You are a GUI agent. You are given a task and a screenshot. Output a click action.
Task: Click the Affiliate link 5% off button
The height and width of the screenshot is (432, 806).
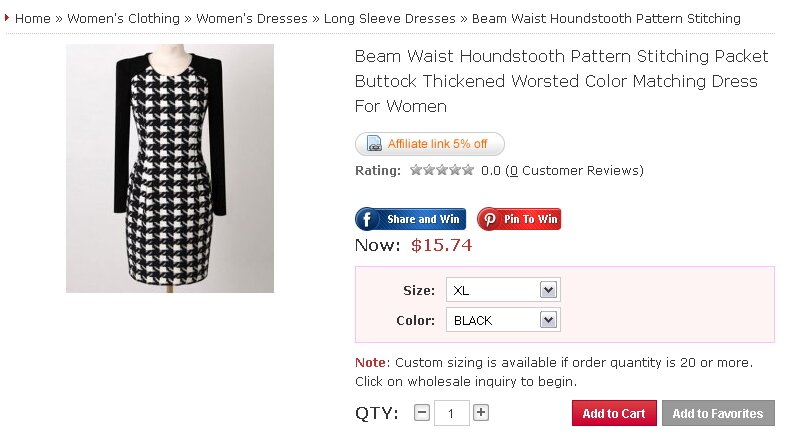click(430, 144)
